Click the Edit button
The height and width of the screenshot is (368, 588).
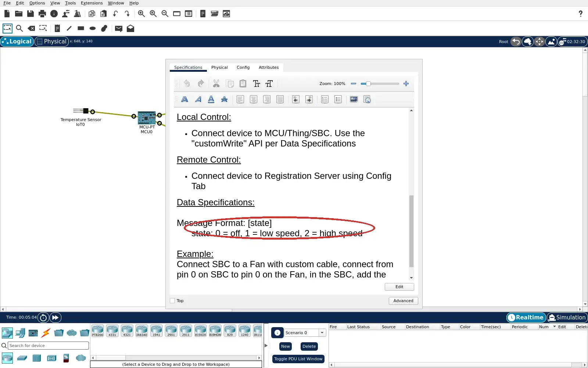[399, 287]
